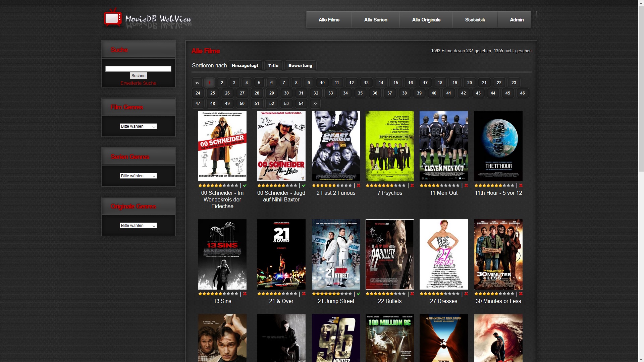The height and width of the screenshot is (362, 644).
Task: Open the Film Genres dropdown
Action: [x=138, y=126]
